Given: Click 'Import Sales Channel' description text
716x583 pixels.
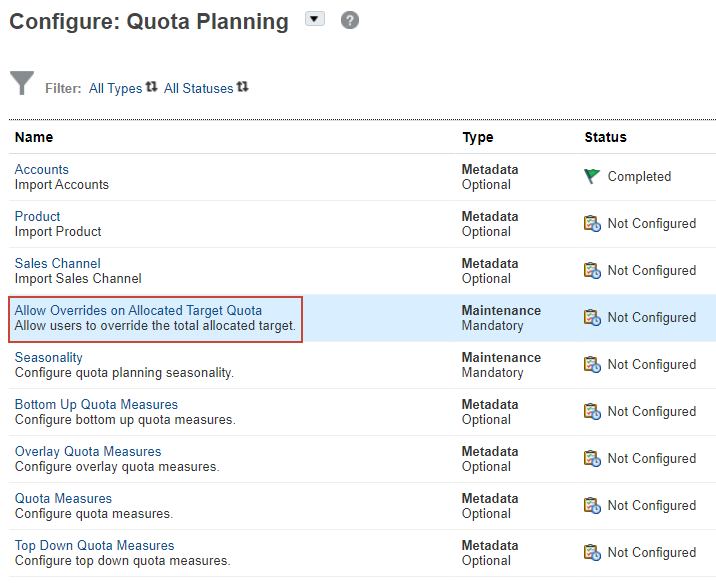Looking at the screenshot, I should pos(78,278).
